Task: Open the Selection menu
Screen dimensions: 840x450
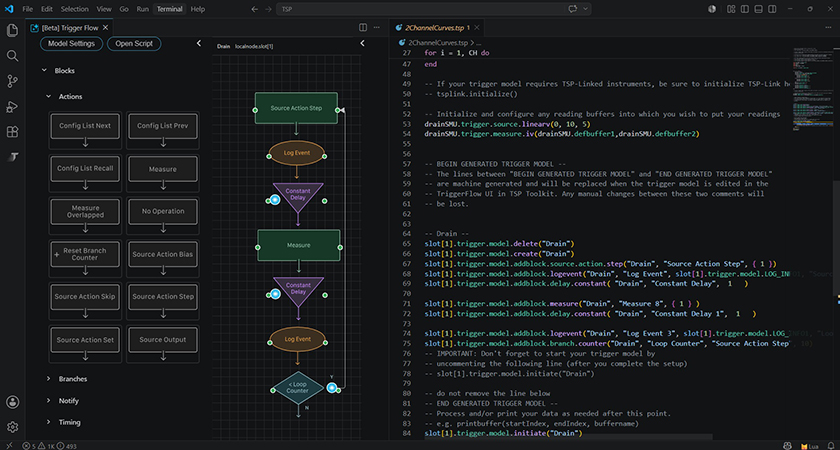Action: pyautogui.click(x=74, y=9)
